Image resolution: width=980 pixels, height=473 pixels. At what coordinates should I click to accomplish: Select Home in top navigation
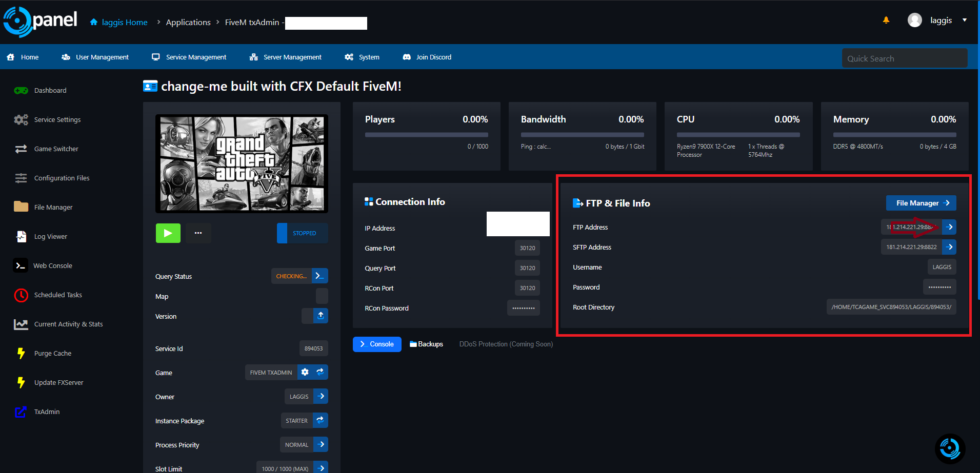[x=23, y=57]
